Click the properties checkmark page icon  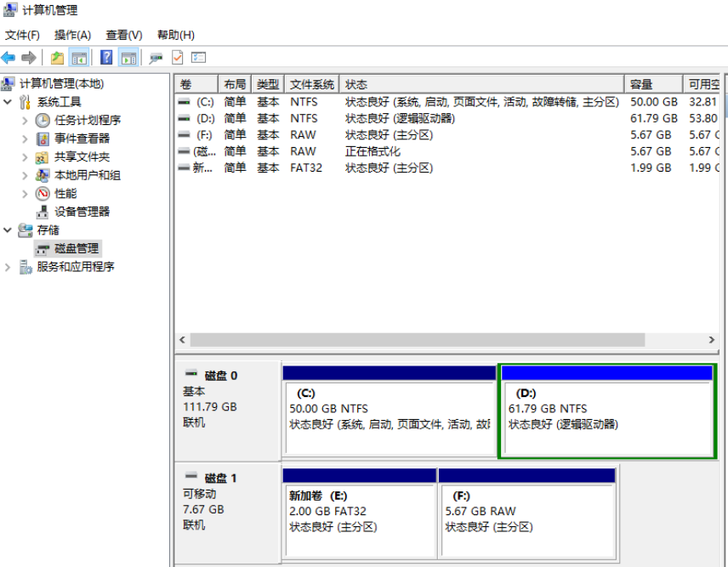click(x=177, y=58)
